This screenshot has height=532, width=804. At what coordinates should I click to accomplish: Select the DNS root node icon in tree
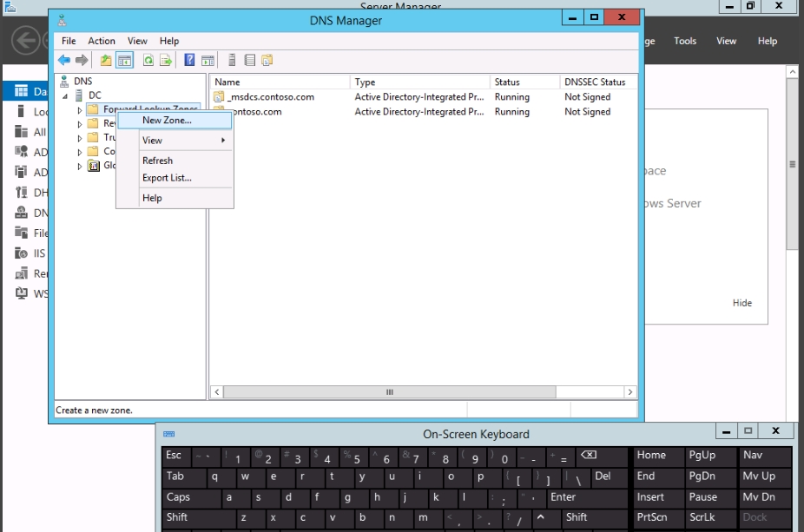(64, 81)
